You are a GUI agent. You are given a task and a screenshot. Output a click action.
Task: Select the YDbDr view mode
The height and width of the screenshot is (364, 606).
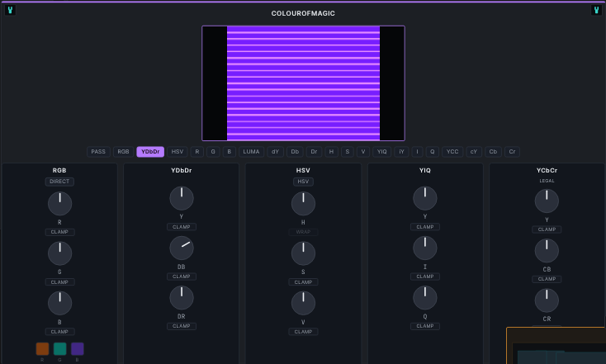click(150, 152)
